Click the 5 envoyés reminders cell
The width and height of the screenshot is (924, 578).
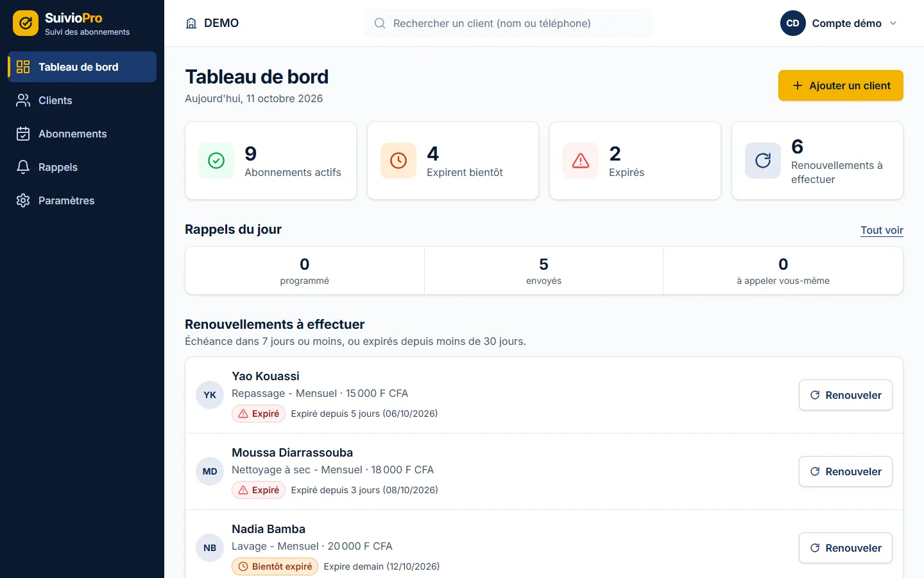(543, 271)
